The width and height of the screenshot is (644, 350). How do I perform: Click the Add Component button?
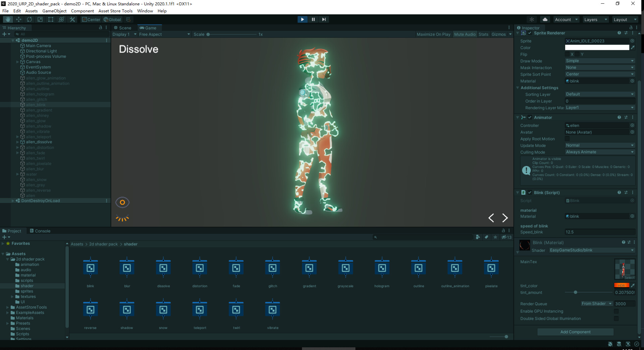575,332
